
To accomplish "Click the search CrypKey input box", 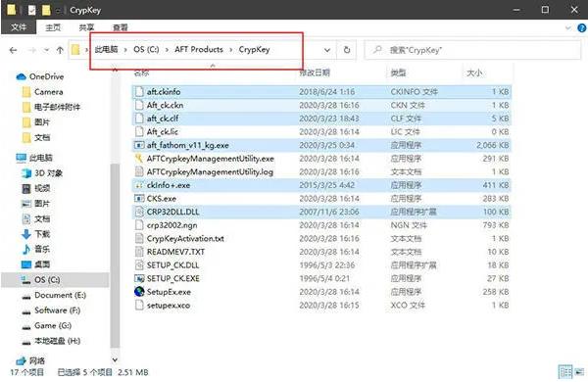I will point(473,50).
